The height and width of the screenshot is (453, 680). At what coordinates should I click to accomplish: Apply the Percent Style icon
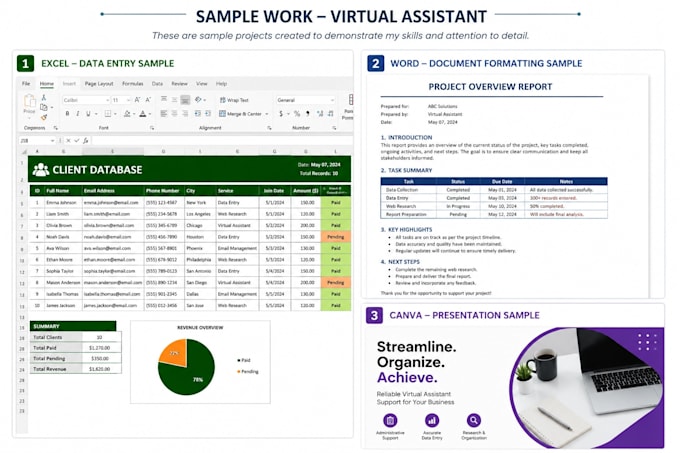pos(297,114)
